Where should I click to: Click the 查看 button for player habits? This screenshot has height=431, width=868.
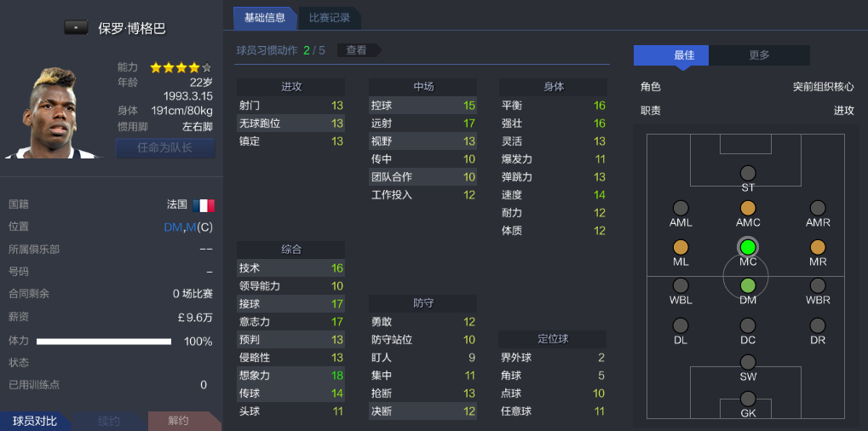coord(356,50)
